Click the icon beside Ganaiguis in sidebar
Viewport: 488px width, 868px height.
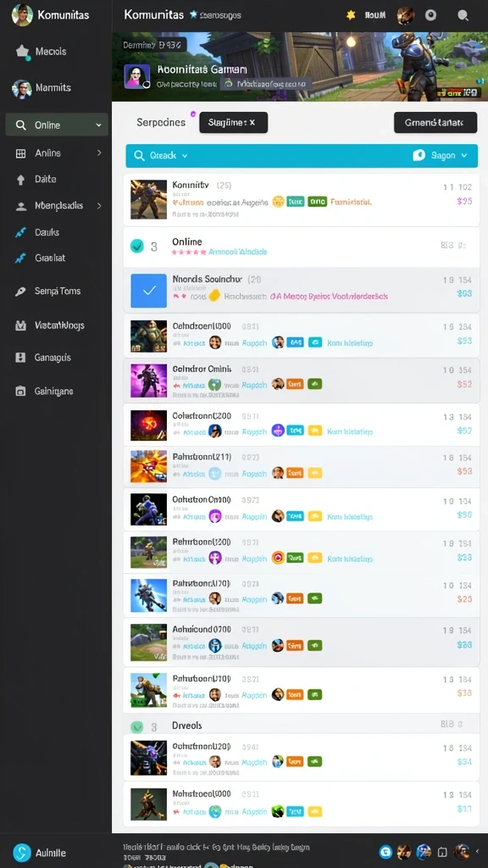click(x=20, y=358)
